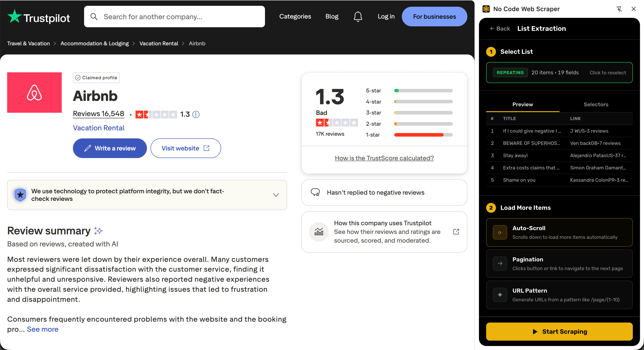This screenshot has width=644, height=350.
Task: Click See more to expand review summary
Action: 42,329
